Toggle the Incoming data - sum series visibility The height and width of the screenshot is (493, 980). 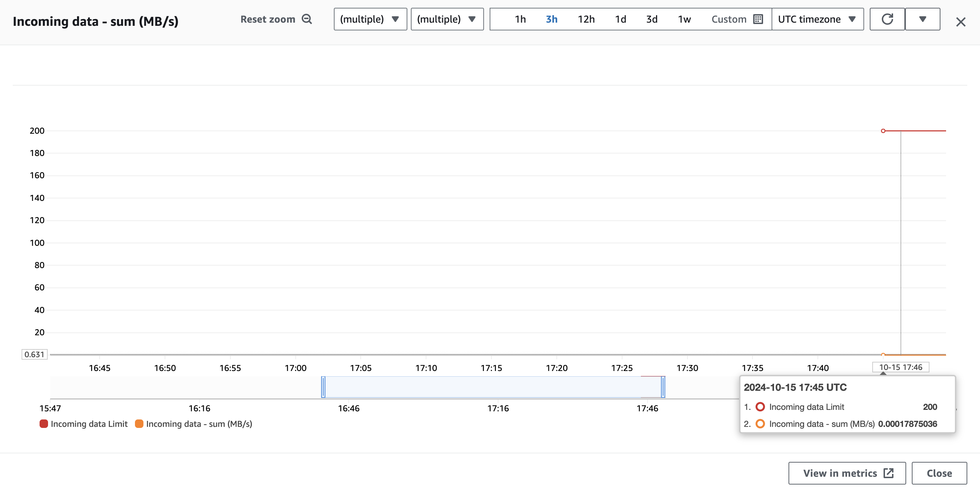click(199, 424)
